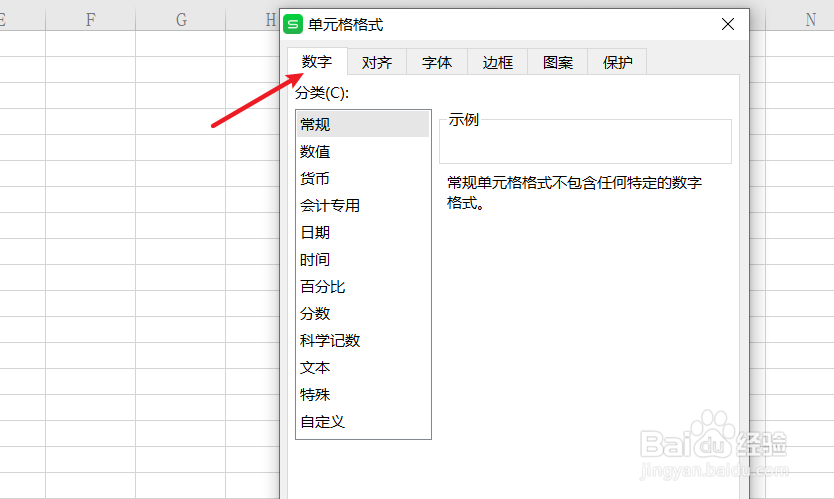834x499 pixels.
Task: Open the 对齐 tab
Action: pyautogui.click(x=377, y=62)
